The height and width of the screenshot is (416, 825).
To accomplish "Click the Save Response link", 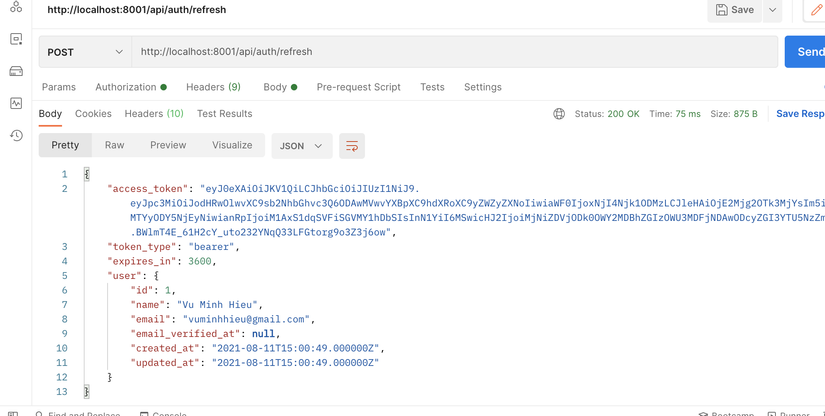I will pos(800,114).
